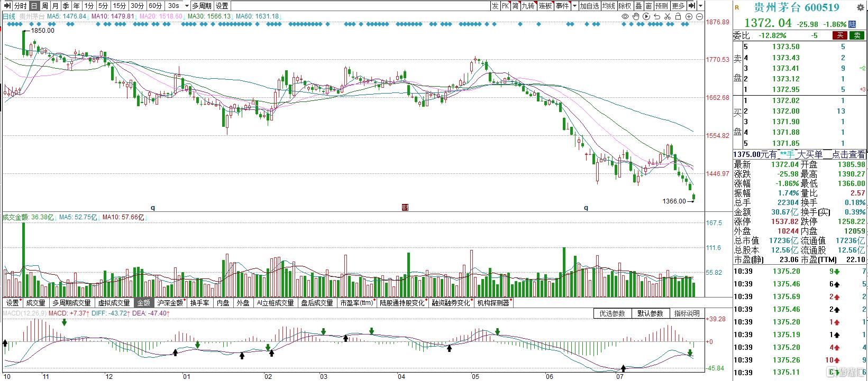Image resolution: width=868 pixels, height=381 pixels.
Task: Open the 30s period dropdown arrow
Action: coord(187,6)
